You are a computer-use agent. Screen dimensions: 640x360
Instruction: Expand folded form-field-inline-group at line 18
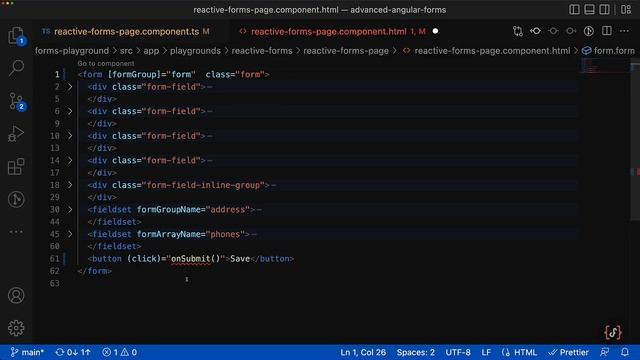(70, 185)
